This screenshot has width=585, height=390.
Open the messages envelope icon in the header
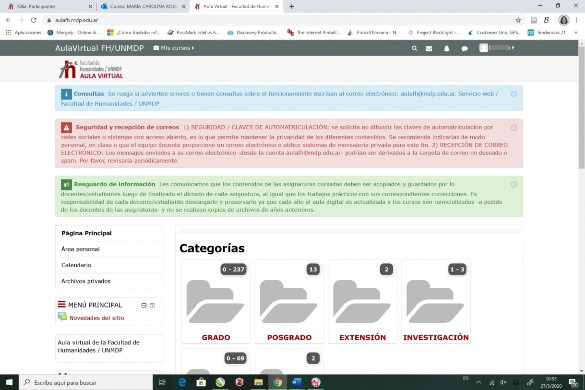(x=429, y=49)
